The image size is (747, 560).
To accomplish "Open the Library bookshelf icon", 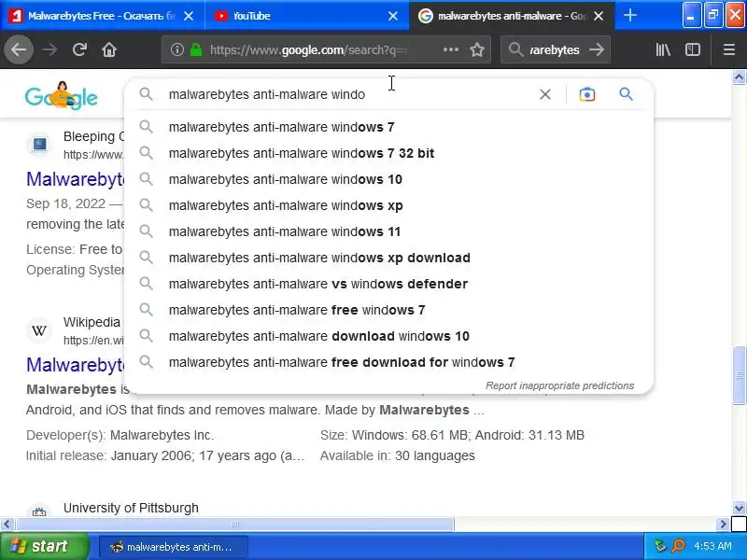I will click(663, 49).
